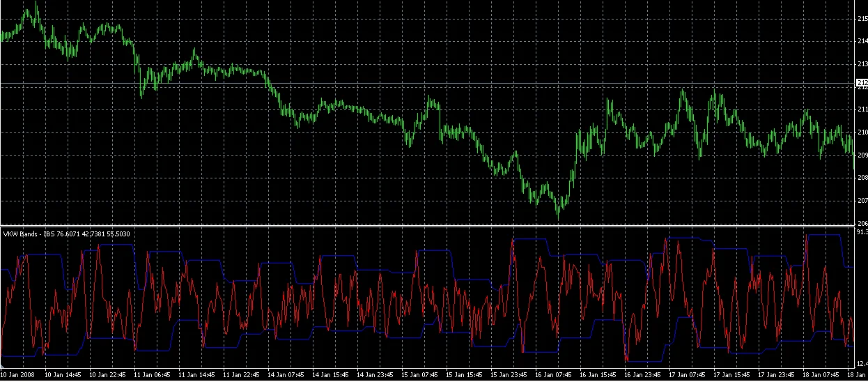
Task: Click the 16 Jan 23:45 time label
Action: tap(642, 375)
